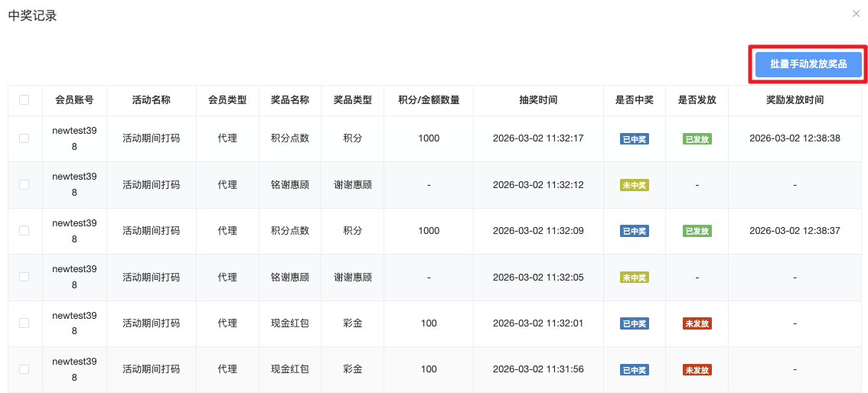Tick the checkbox for the 11:32:09 record

click(x=24, y=231)
